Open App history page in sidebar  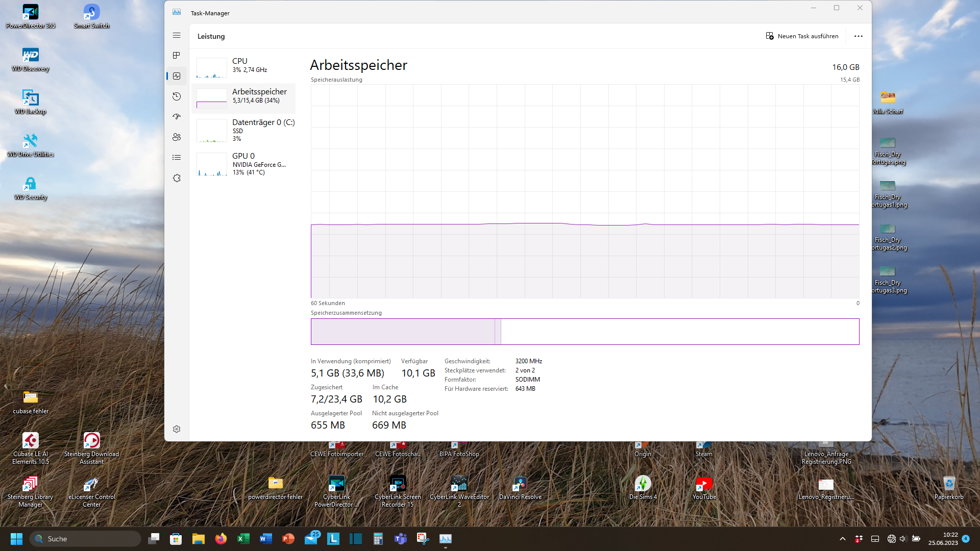[177, 96]
